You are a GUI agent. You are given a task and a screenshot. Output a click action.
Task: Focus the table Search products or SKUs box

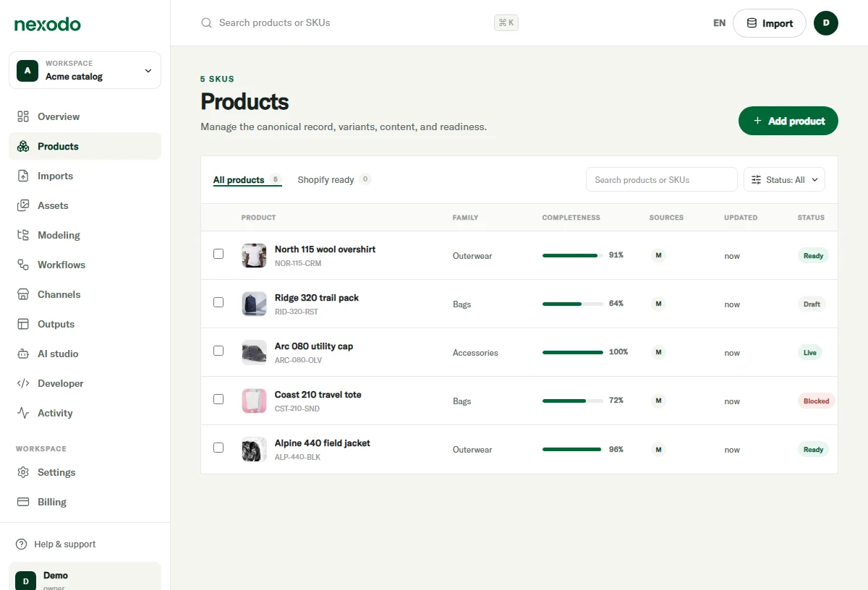(662, 180)
